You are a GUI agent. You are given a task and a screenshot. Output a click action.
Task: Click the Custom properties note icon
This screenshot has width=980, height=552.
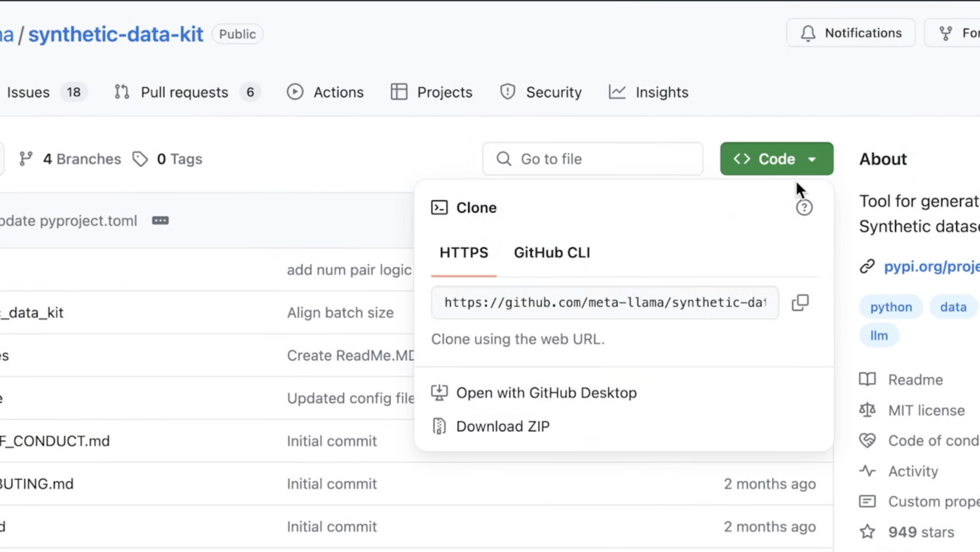[x=868, y=502]
